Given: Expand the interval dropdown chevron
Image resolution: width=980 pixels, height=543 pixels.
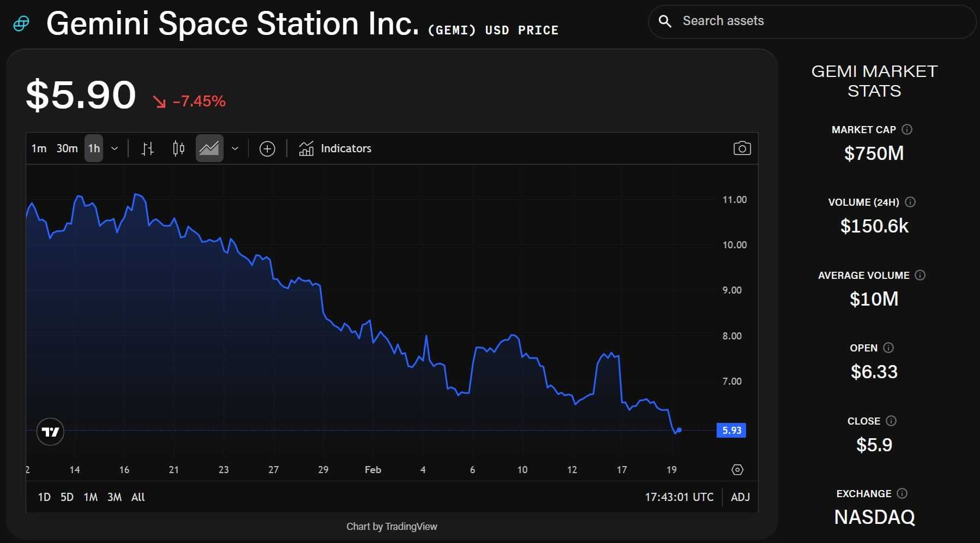Looking at the screenshot, I should (x=115, y=148).
